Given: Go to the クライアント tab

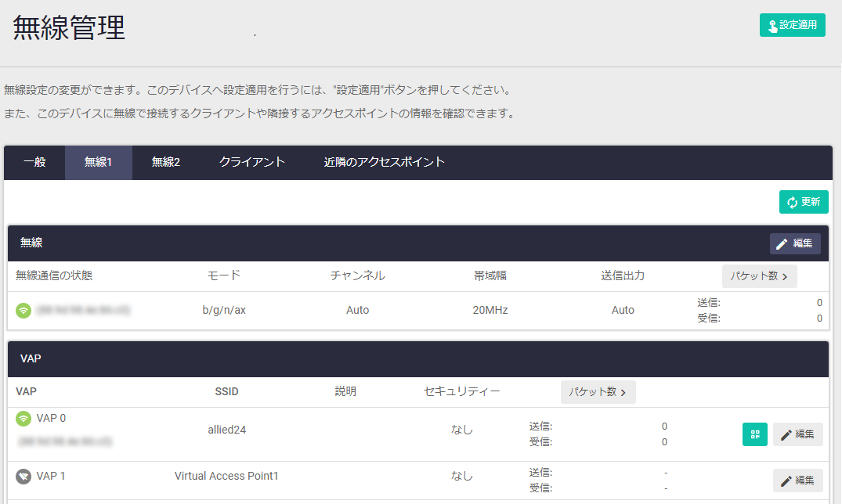Looking at the screenshot, I should pyautogui.click(x=252, y=162).
